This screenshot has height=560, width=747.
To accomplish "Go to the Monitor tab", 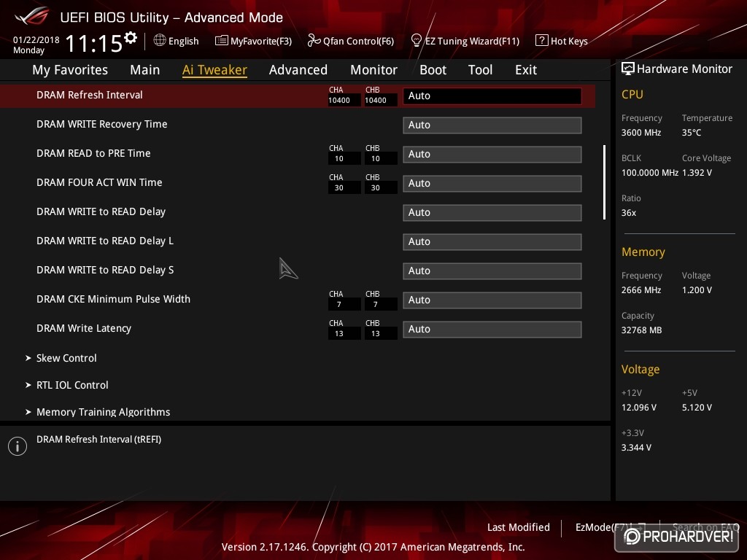I will (x=373, y=70).
